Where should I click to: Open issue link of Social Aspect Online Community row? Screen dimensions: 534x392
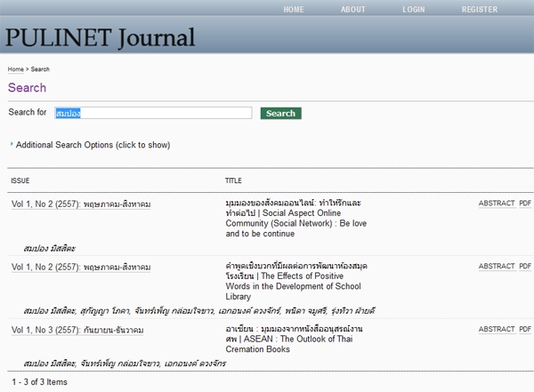[x=81, y=204]
